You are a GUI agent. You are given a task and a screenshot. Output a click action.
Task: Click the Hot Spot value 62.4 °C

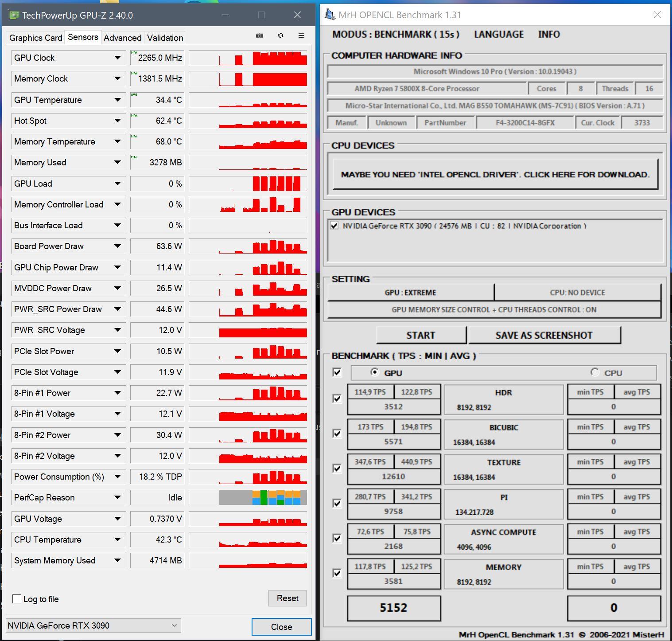point(157,121)
